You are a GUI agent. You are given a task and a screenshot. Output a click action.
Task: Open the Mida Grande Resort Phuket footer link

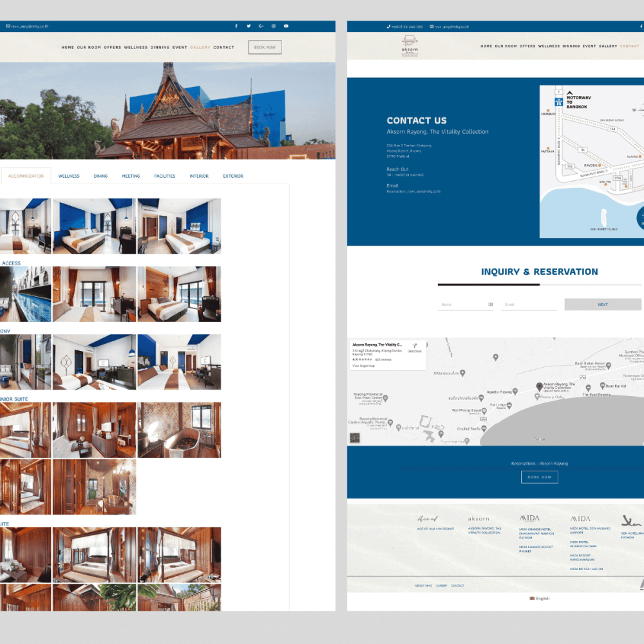point(536,549)
